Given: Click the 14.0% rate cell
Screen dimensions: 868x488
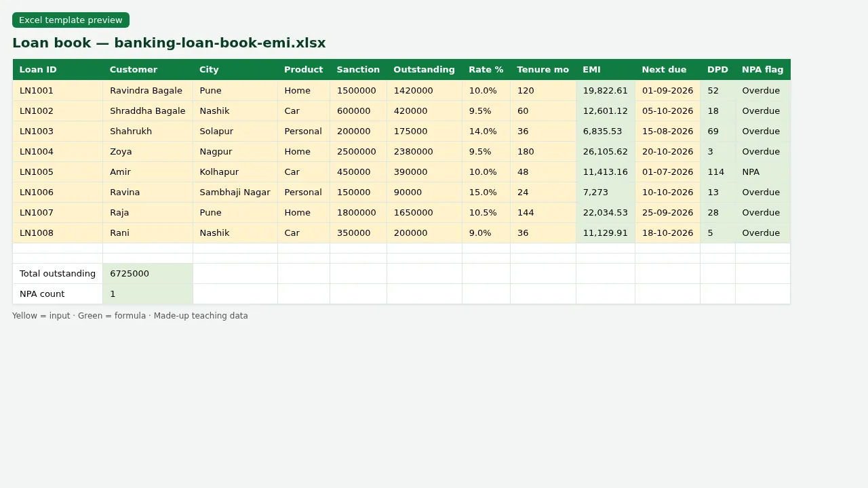Looking at the screenshot, I should 486,131.
